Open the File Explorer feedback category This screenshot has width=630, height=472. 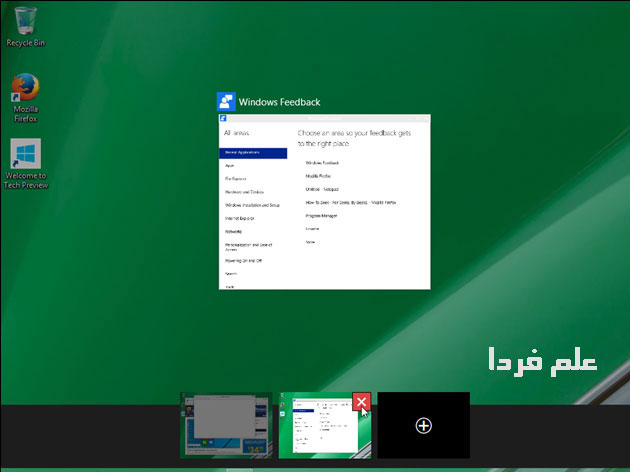236,179
